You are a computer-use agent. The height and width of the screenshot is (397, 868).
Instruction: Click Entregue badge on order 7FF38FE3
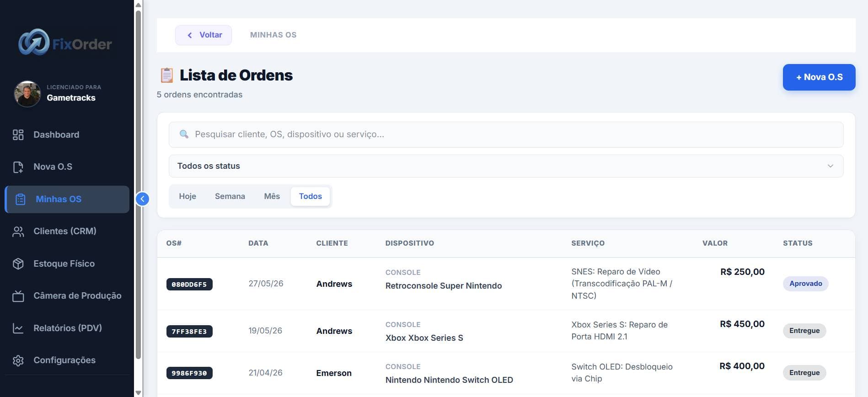click(x=804, y=331)
